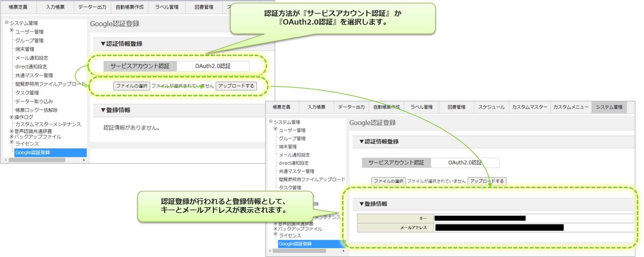The image size is (644, 257).
Task: Click horizontal scrollbar thumb in right window tree
Action: (x=299, y=251)
